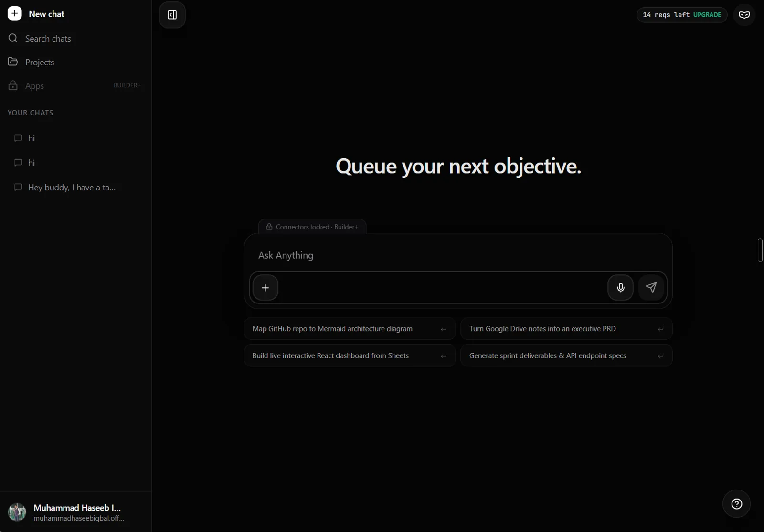The height and width of the screenshot is (532, 764).
Task: Choose 'Turn Google Drive notes into an executive PRD'
Action: 566,329
